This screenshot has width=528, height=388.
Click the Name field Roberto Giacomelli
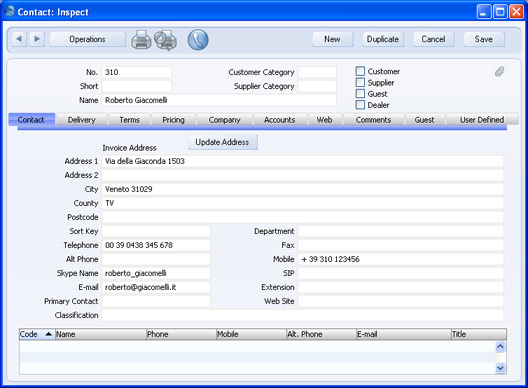click(x=219, y=100)
